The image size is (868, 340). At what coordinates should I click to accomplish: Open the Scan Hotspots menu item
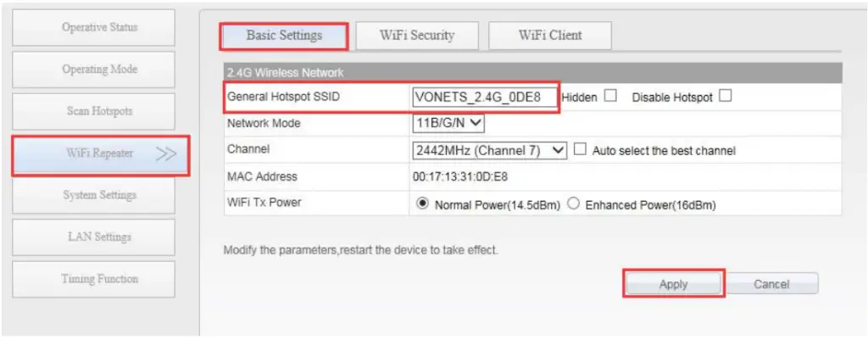coord(93,111)
